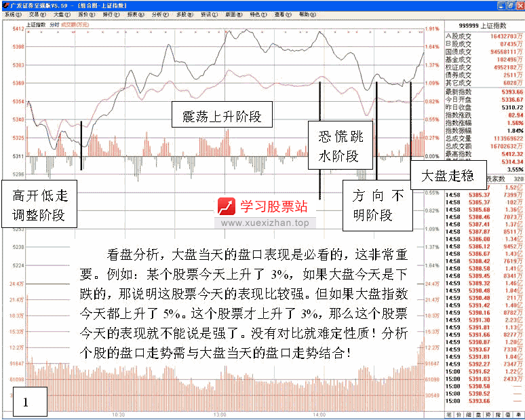The height and width of the screenshot is (420, 525).
Task: Switch to the 细 tab at panel bottom
Action: (x=469, y=415)
